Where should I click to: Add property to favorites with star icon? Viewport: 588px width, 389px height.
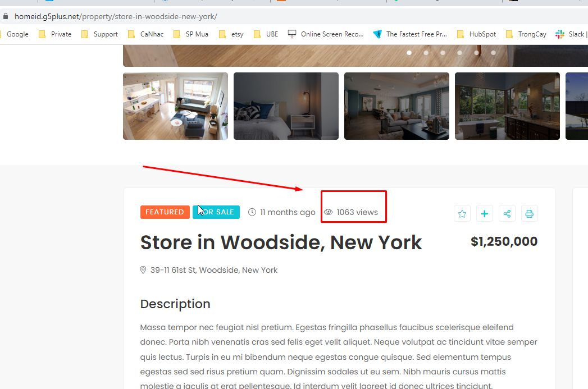462,214
